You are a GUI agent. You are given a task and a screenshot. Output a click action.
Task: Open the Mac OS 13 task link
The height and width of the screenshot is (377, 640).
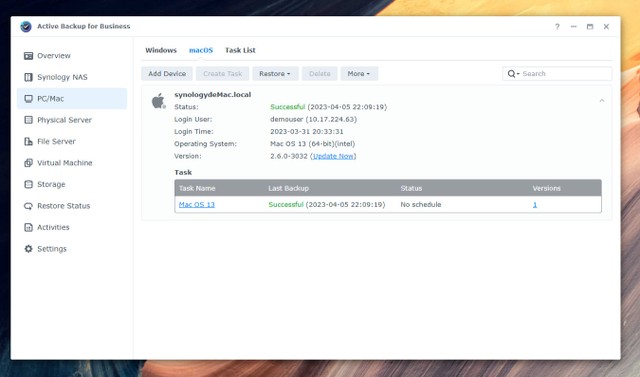tap(197, 205)
